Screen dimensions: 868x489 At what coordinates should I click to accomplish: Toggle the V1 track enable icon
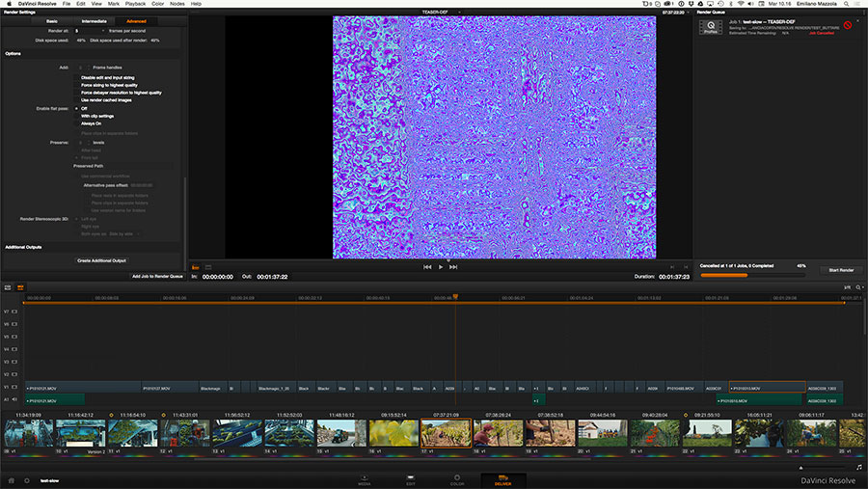[x=14, y=387]
